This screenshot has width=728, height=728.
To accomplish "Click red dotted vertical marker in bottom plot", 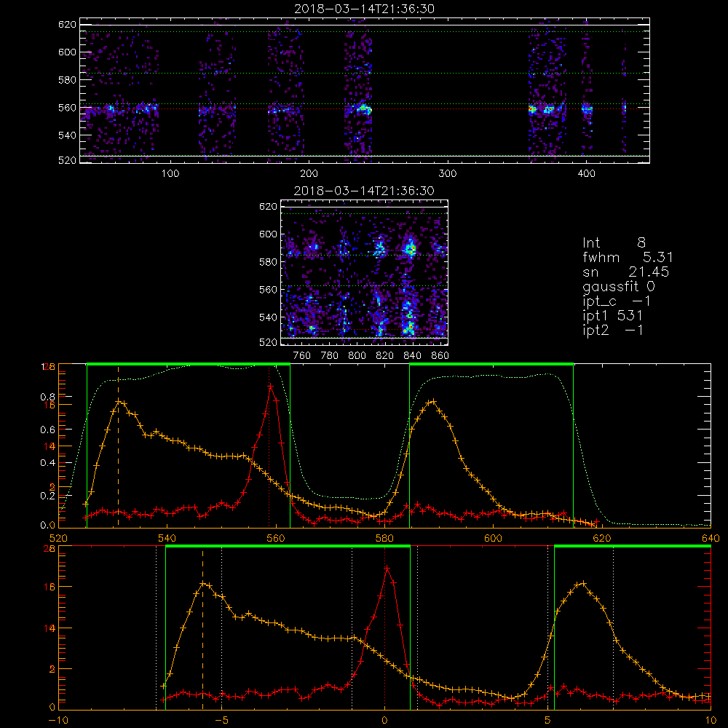I will point(384,629).
